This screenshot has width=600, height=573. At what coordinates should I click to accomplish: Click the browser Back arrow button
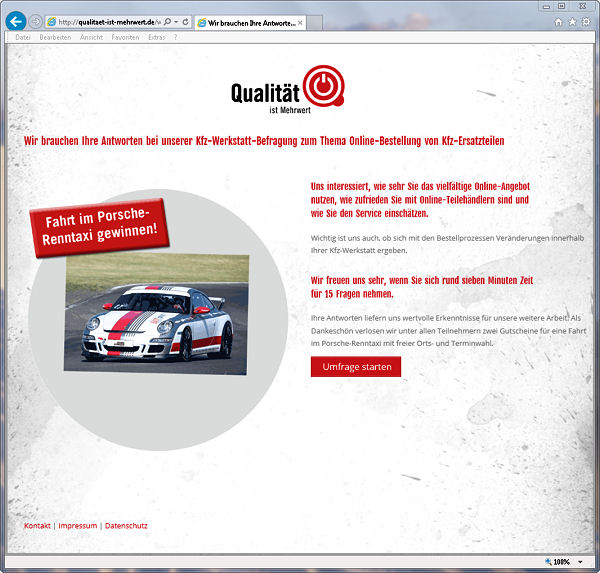point(15,20)
